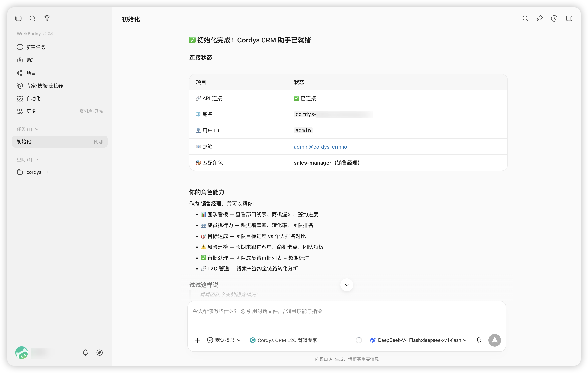Click the cordys- domain value cell
Image resolution: width=588 pixels, height=373 pixels.
(397, 114)
